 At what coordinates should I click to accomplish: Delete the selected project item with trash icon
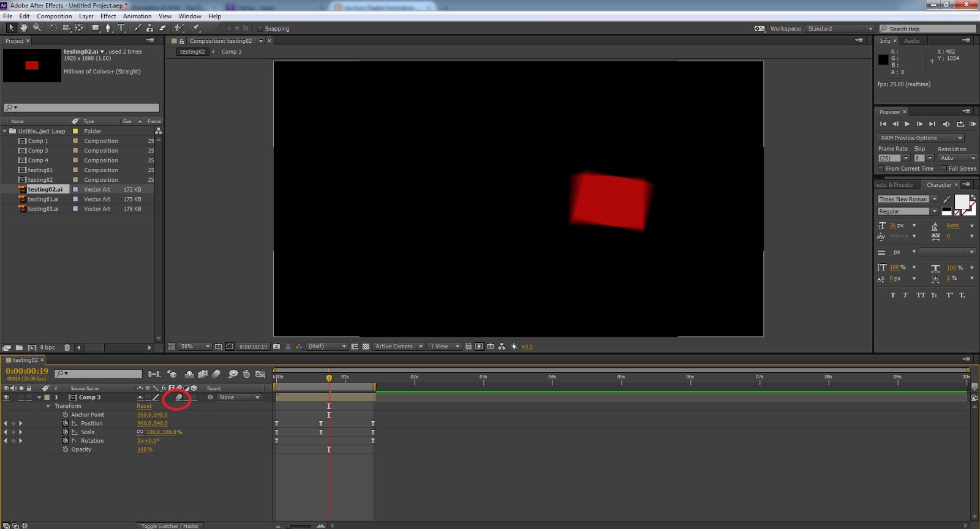[67, 347]
